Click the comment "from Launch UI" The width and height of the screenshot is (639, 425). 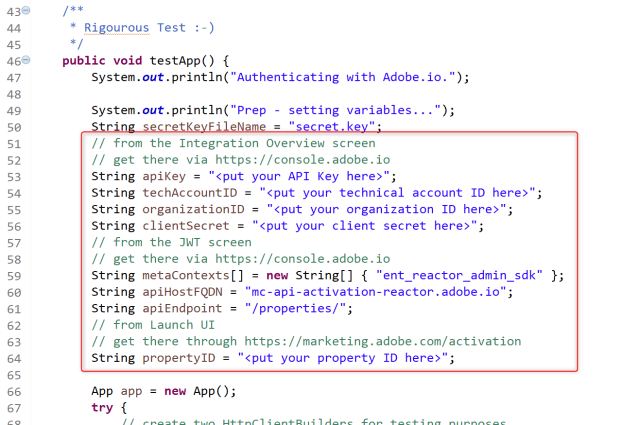(153, 325)
